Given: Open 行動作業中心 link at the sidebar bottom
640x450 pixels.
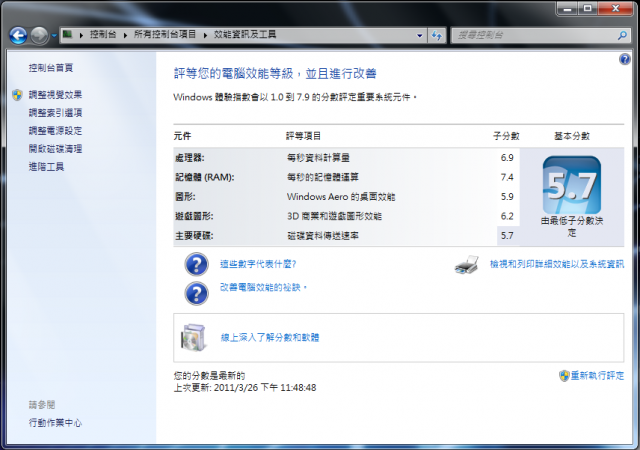Looking at the screenshot, I should click(55, 423).
